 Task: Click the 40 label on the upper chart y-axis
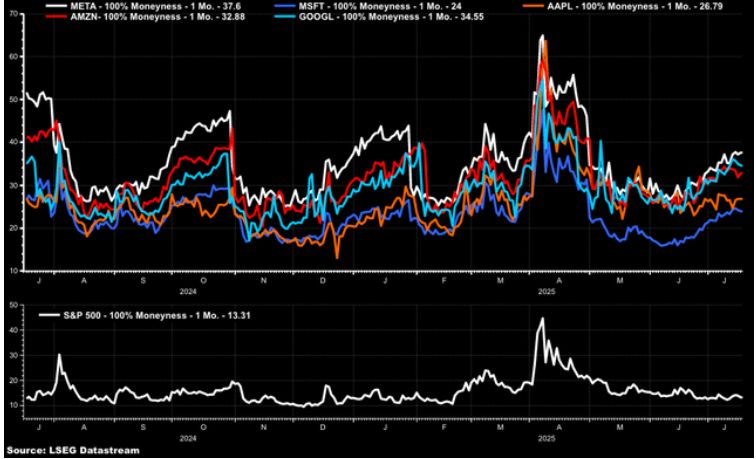[14, 142]
